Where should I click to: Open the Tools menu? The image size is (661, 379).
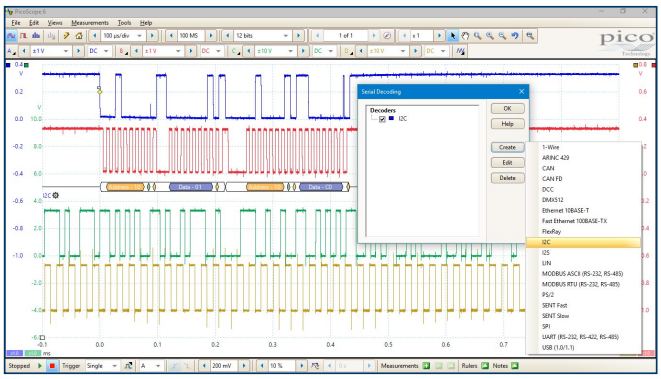124,23
